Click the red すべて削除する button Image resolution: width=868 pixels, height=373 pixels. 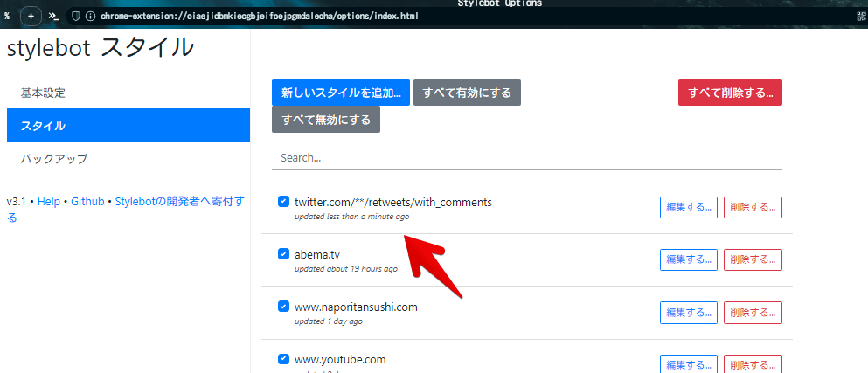pyautogui.click(x=730, y=93)
